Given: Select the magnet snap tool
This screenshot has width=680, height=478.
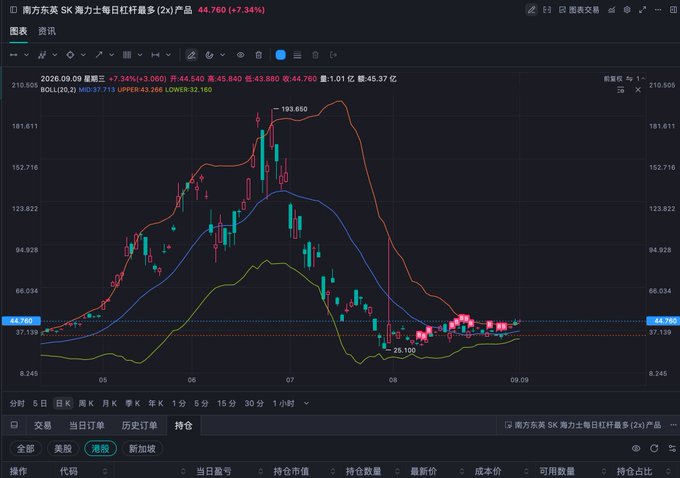Looking at the screenshot, I should [x=209, y=55].
